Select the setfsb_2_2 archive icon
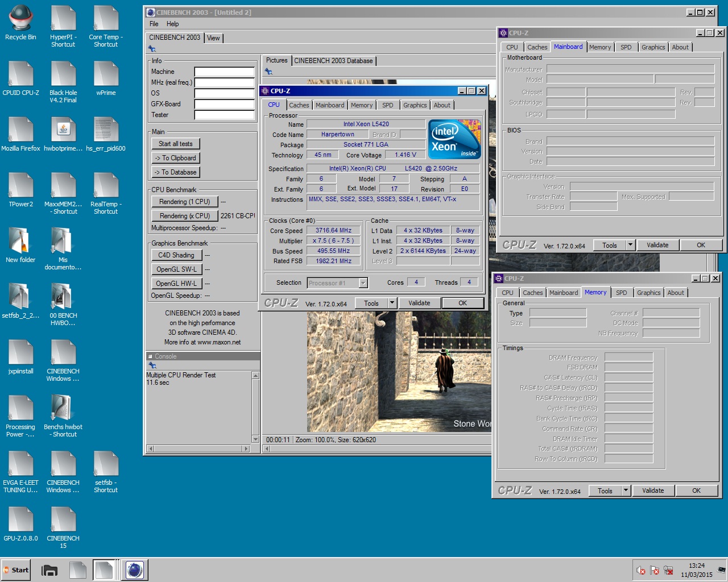 click(x=20, y=301)
